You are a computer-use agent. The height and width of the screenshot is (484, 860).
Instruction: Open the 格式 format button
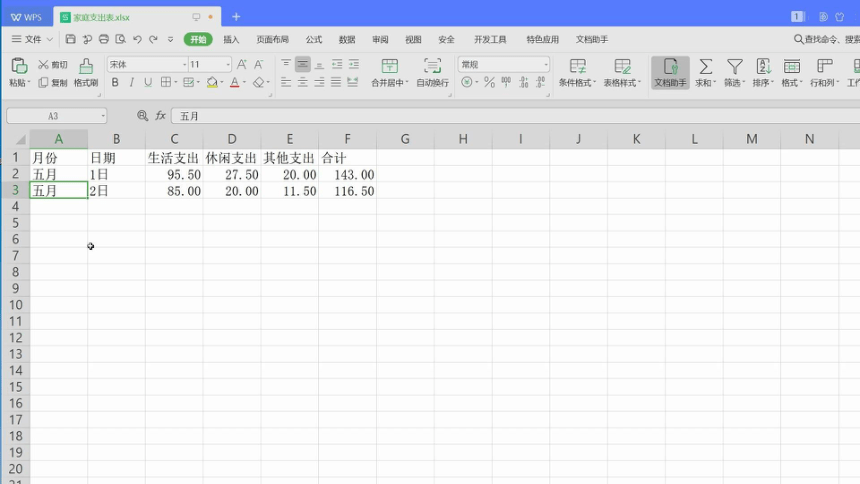791,72
